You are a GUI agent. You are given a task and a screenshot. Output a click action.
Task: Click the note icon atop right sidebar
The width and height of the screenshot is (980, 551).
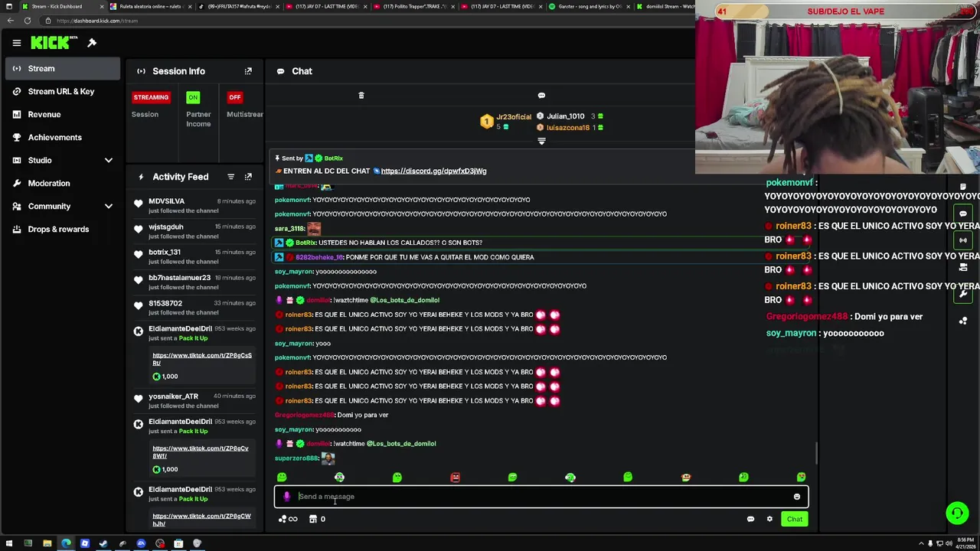pyautogui.click(x=963, y=187)
